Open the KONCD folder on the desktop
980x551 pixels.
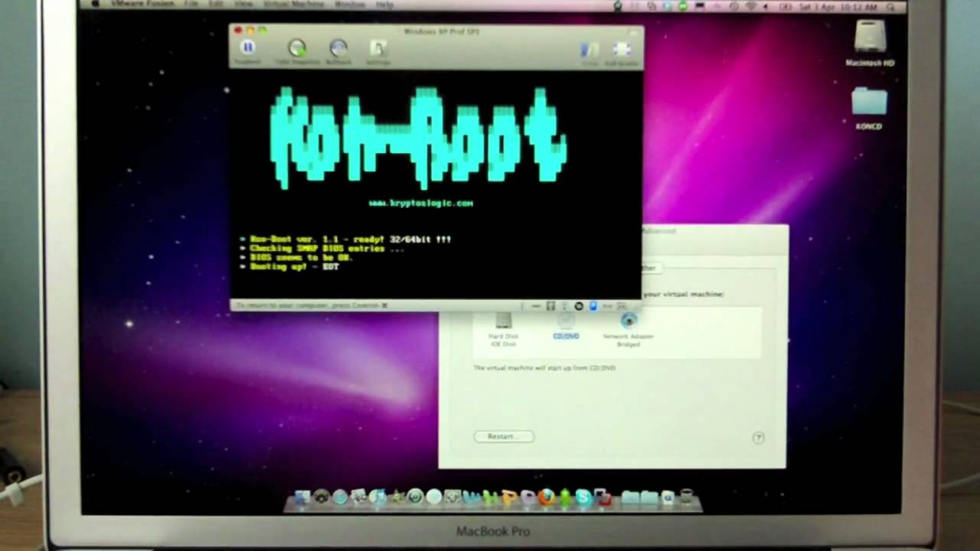869,109
